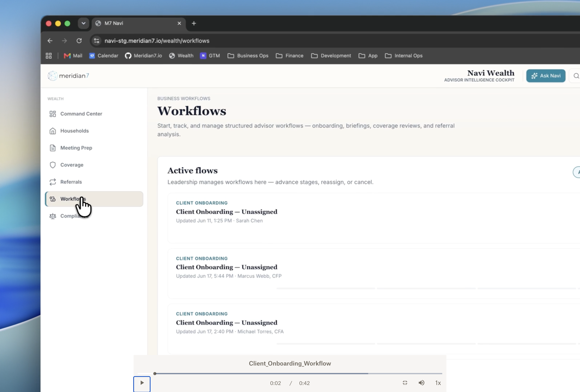Open the Wealth bookmark
Image resolution: width=580 pixels, height=392 pixels.
coord(181,56)
